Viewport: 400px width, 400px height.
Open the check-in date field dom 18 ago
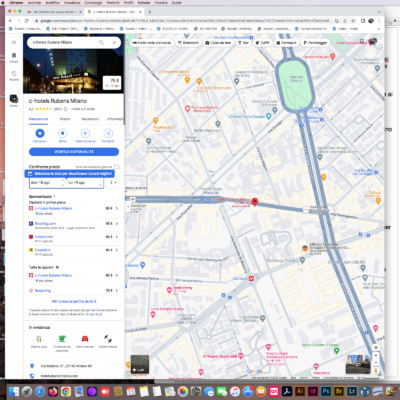pos(47,183)
